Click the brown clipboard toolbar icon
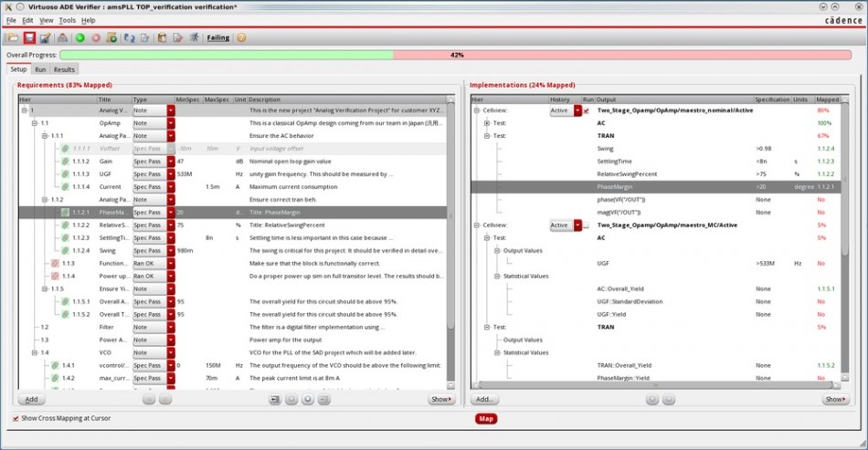 click(x=163, y=38)
